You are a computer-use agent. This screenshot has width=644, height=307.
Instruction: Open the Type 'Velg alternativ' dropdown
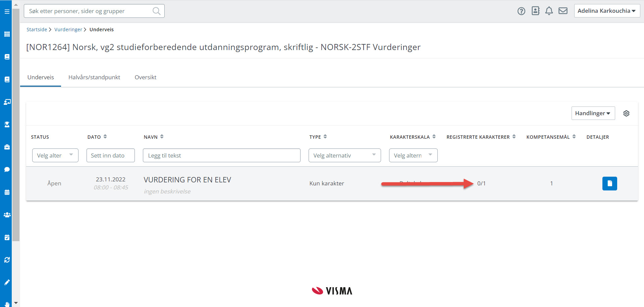344,156
